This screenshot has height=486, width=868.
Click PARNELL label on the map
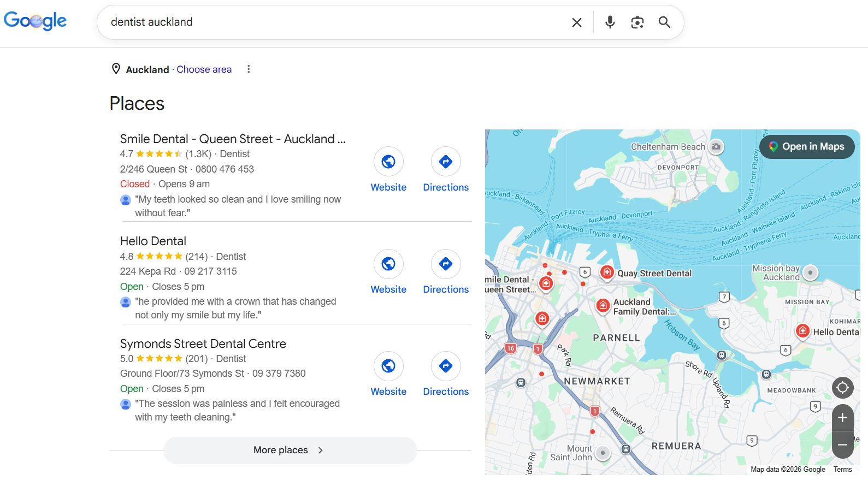pos(616,338)
